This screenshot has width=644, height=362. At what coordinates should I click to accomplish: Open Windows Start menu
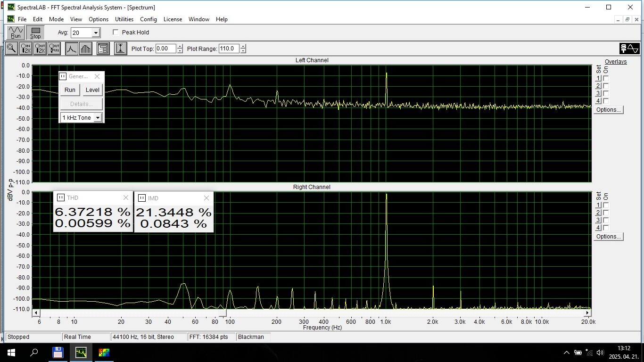[11, 353]
